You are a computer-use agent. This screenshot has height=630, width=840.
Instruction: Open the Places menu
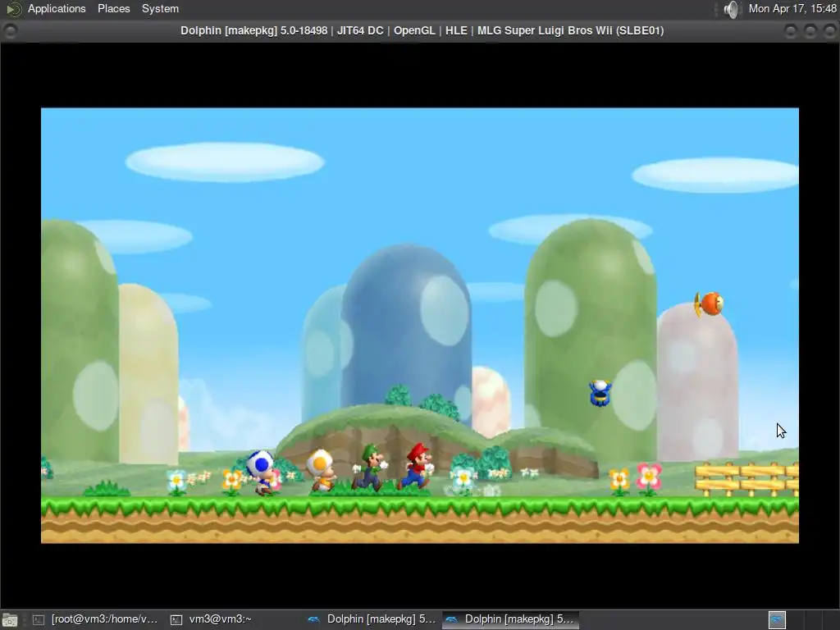pyautogui.click(x=113, y=8)
